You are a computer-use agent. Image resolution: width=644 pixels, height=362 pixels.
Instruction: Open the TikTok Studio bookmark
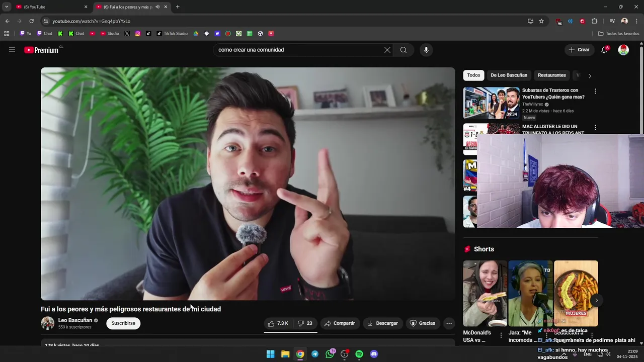172,34
